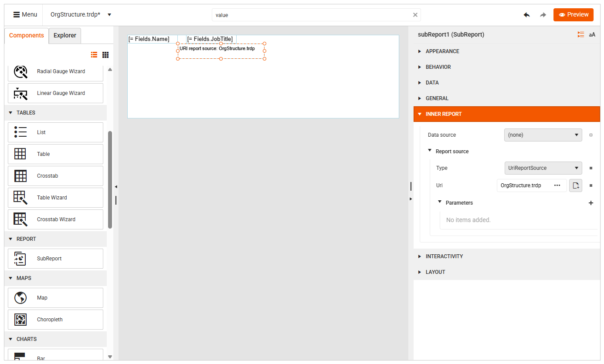Collapse the left components panel
Screen dimensions: 604x364
[x=116, y=187]
